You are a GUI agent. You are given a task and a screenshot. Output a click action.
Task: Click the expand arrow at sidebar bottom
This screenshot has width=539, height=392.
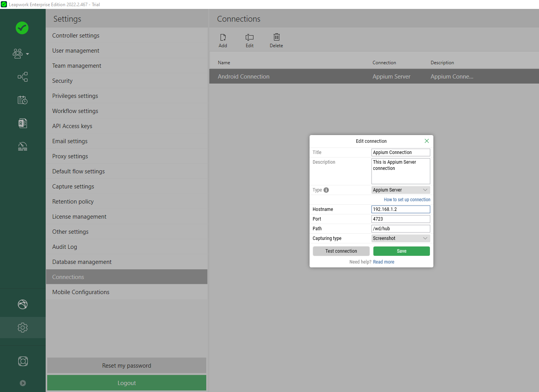pyautogui.click(x=22, y=383)
